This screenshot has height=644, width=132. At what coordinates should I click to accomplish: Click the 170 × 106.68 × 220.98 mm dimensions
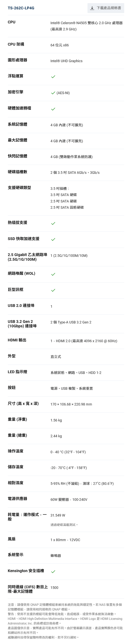pos(71,404)
